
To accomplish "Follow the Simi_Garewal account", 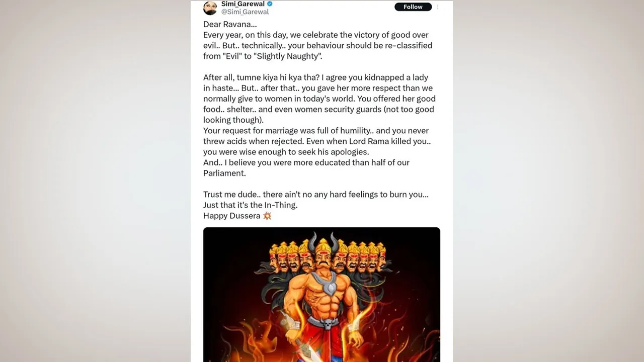I will coord(413,7).
